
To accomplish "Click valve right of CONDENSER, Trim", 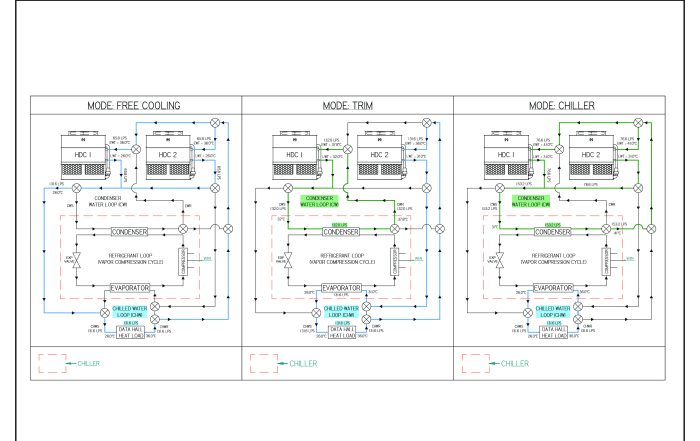I will (x=395, y=229).
